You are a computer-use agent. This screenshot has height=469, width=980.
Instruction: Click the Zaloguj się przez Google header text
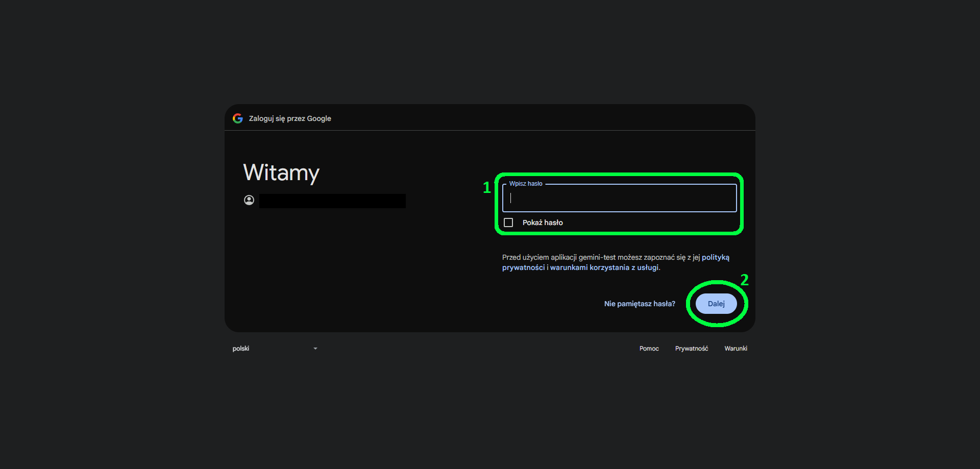[x=290, y=118]
